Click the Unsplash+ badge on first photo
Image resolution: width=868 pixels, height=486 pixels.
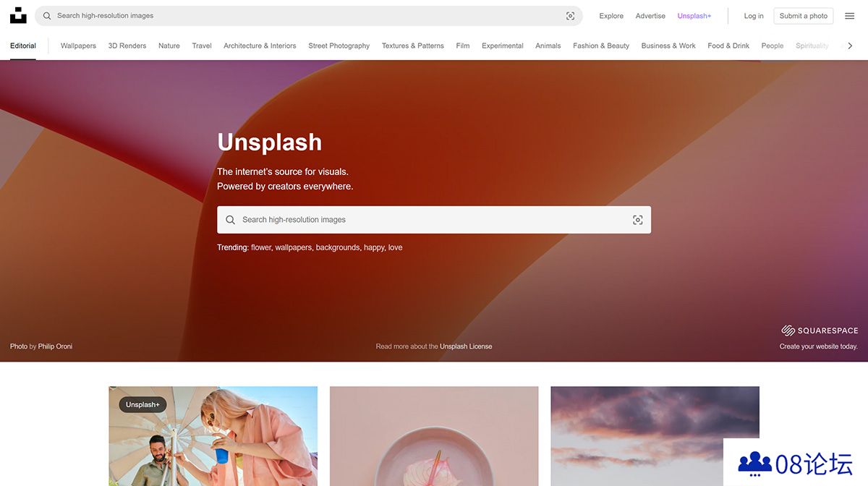142,404
